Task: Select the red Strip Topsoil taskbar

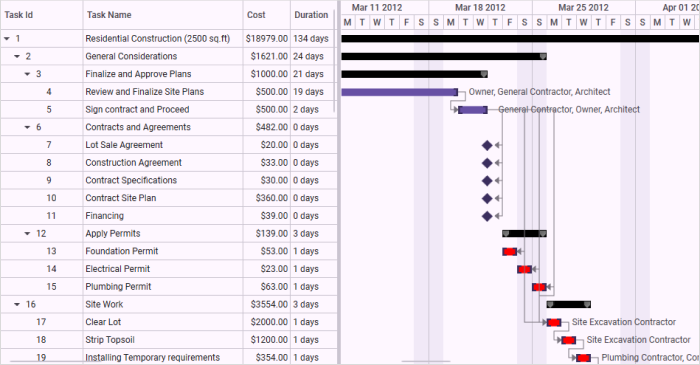Action: click(569, 340)
